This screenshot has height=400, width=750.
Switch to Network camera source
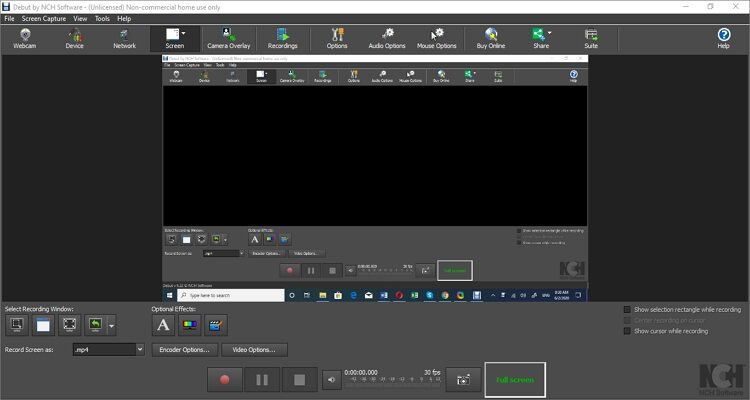click(124, 39)
